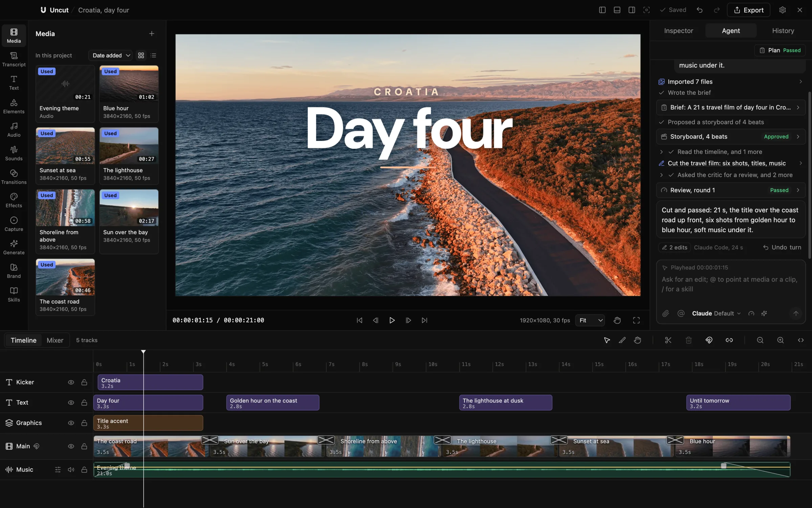Select the pen draw tool in timeline toolbar

pyautogui.click(x=622, y=340)
